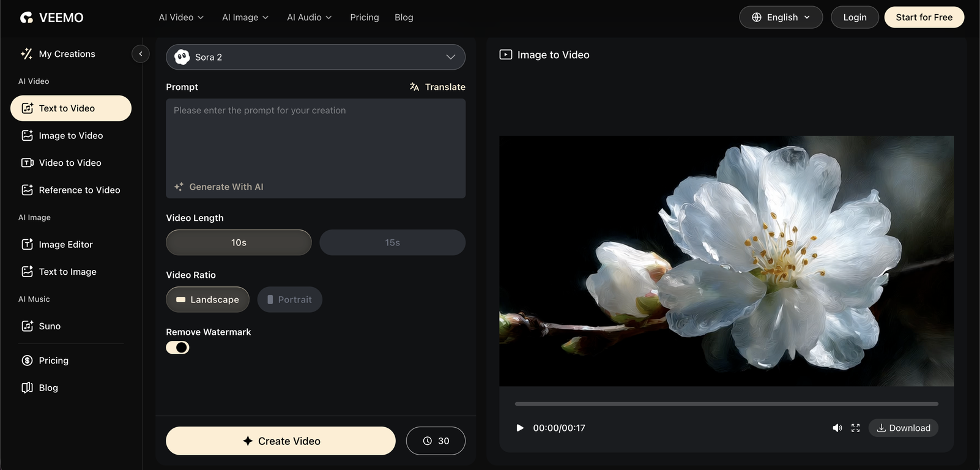Go to Image to Video in the sidebar
Viewport: 980px width, 470px height.
(x=70, y=135)
